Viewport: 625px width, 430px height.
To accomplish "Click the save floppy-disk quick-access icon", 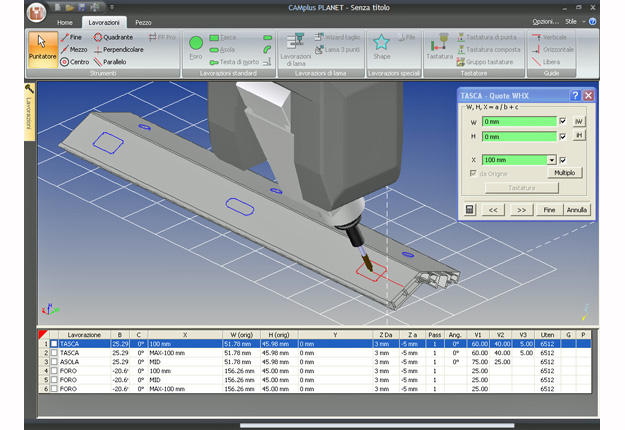I will click(x=82, y=7).
